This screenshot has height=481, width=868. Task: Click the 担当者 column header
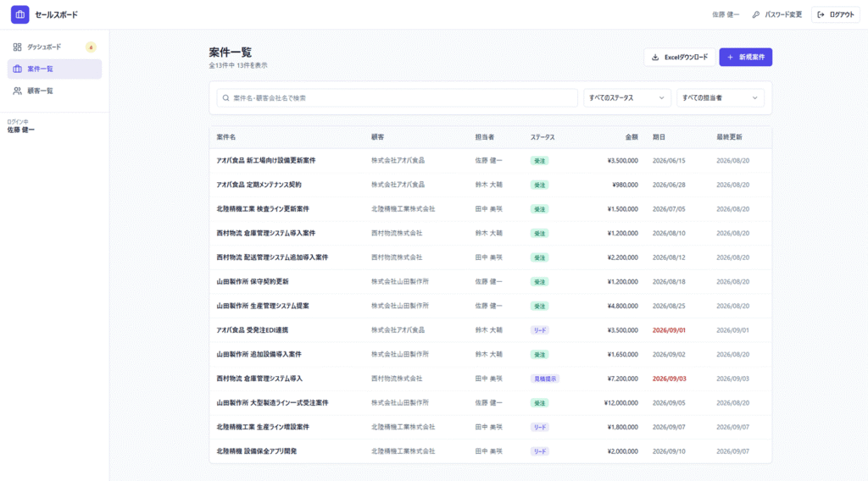coord(484,137)
